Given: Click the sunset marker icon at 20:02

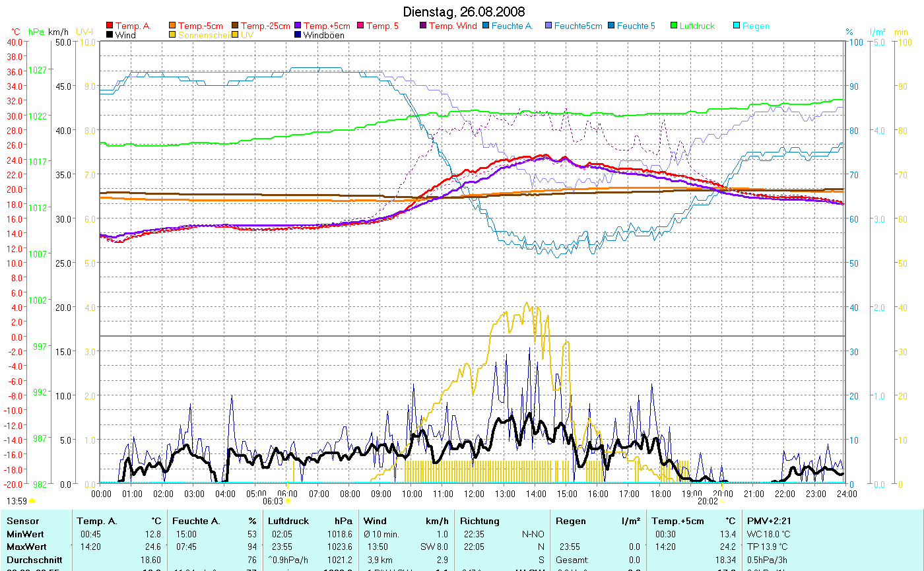Looking at the screenshot, I should 722,502.
